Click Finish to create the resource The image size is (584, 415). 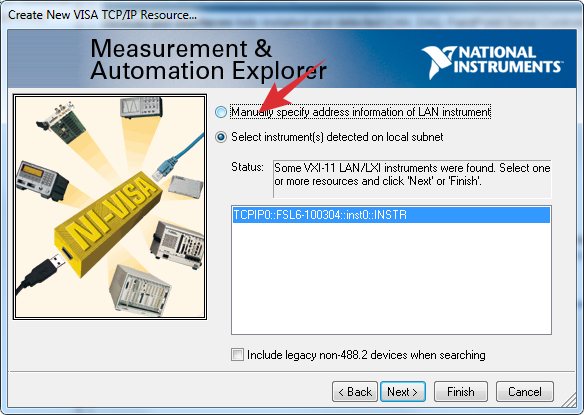point(461,392)
